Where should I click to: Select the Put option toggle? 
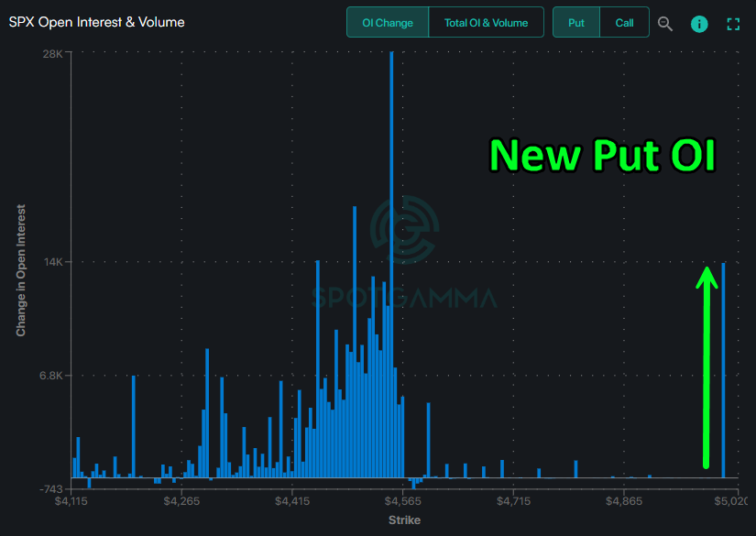(576, 23)
